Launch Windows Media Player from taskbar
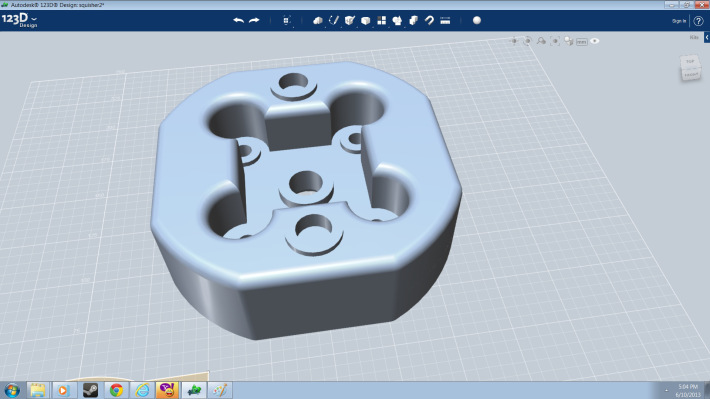The image size is (710, 399). tap(63, 390)
